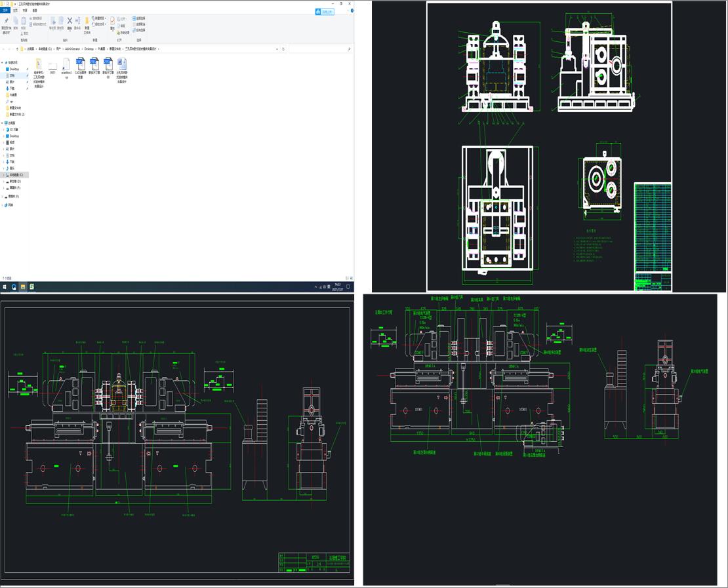The image size is (728, 588).
Task: Collapse the This PC tree node
Action: (3, 123)
